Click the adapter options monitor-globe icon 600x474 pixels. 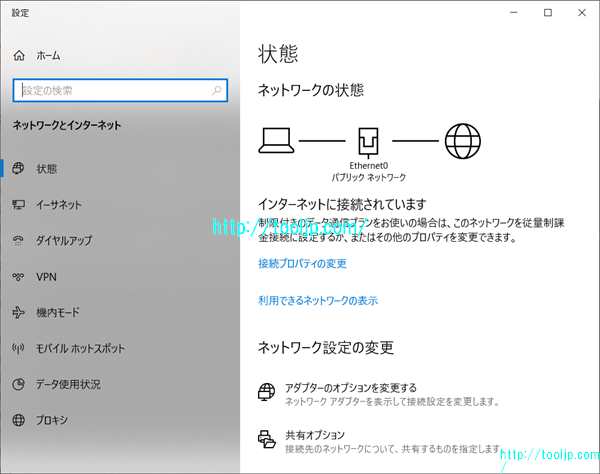(266, 392)
